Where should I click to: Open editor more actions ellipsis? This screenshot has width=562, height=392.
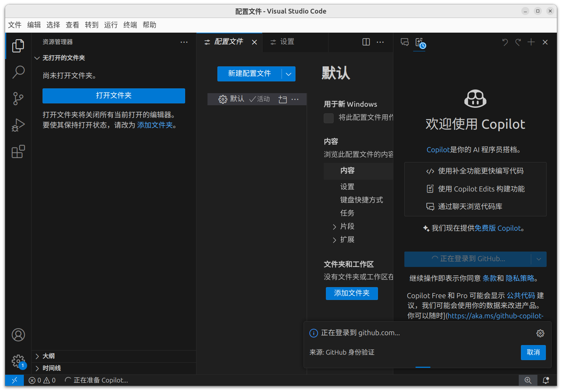click(380, 42)
